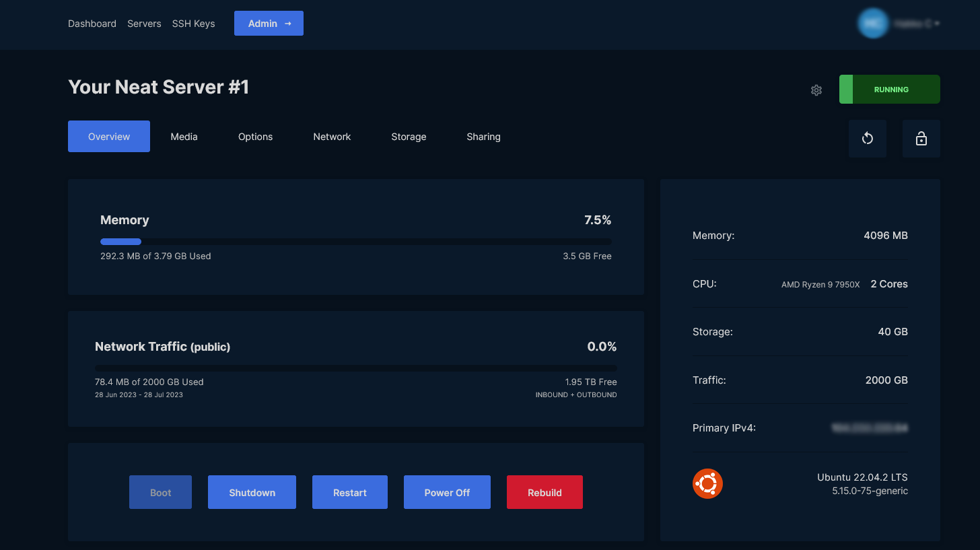Click the Restart server button
Image resolution: width=980 pixels, height=550 pixels.
tap(349, 493)
